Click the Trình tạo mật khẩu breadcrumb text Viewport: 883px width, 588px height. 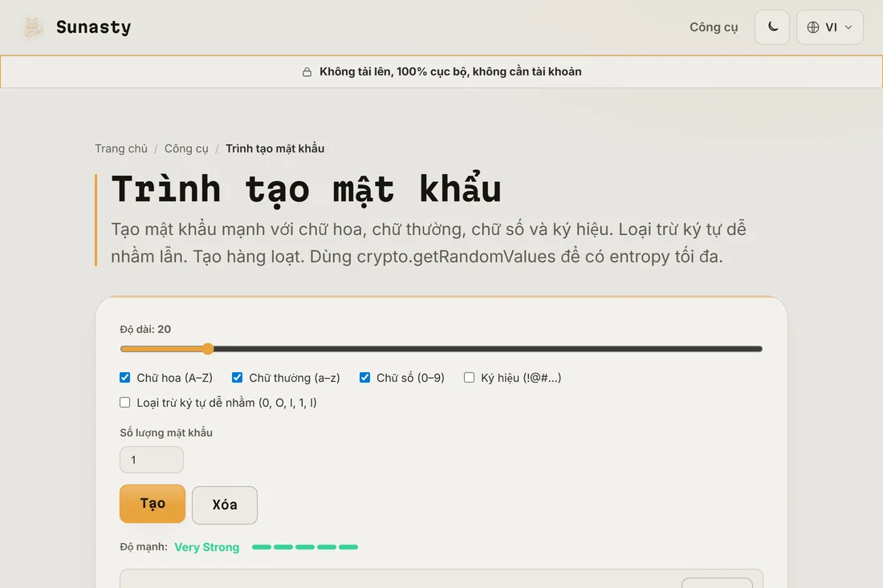(x=275, y=148)
